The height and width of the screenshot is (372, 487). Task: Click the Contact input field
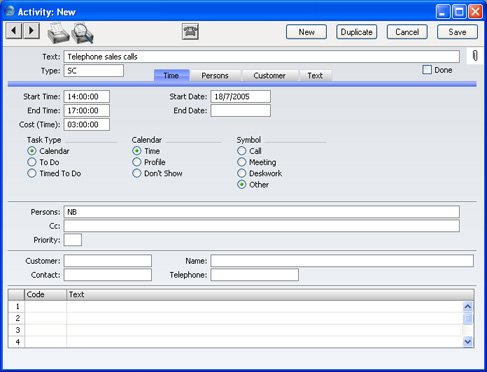pyautogui.click(x=108, y=275)
